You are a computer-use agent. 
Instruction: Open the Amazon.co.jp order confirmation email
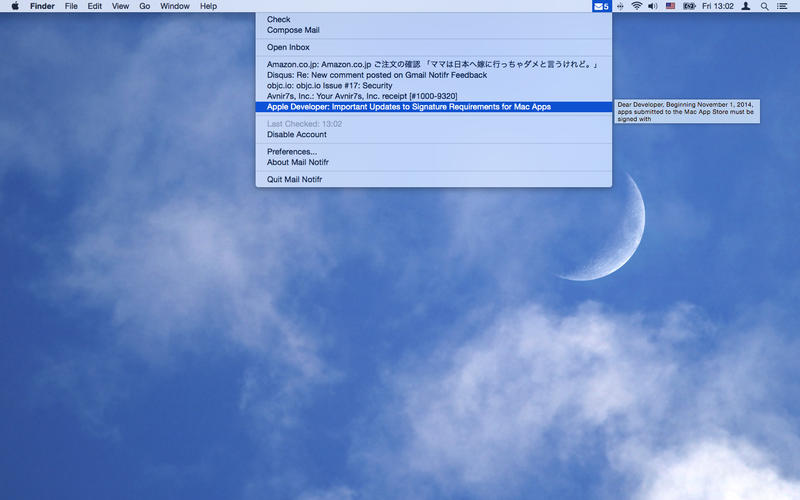pyautogui.click(x=432, y=64)
